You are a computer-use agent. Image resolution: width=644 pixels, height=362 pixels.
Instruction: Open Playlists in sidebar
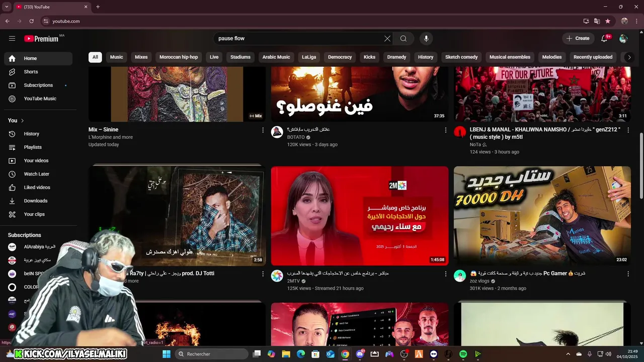(38, 147)
